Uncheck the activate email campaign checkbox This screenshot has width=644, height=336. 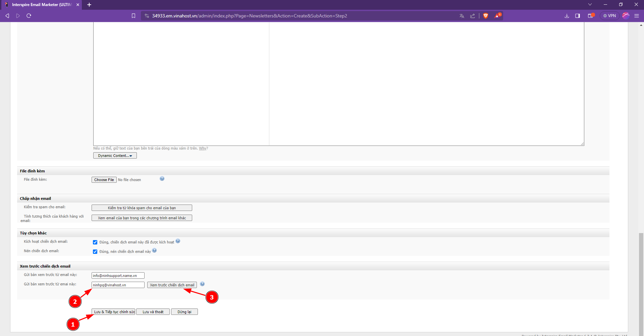coord(95,242)
